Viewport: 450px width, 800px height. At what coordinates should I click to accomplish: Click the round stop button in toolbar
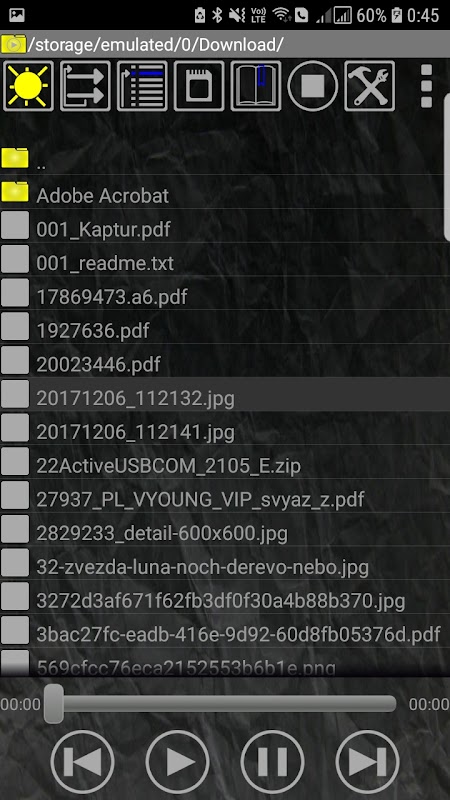click(313, 86)
